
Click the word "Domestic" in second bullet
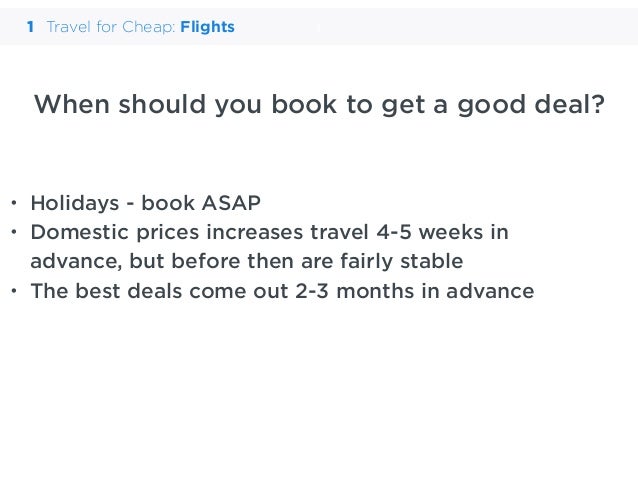click(77, 233)
